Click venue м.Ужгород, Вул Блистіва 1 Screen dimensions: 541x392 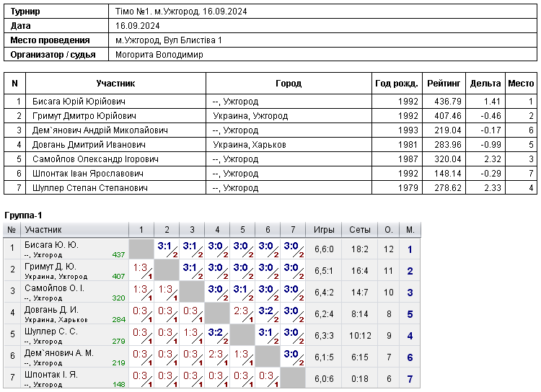[168, 40]
